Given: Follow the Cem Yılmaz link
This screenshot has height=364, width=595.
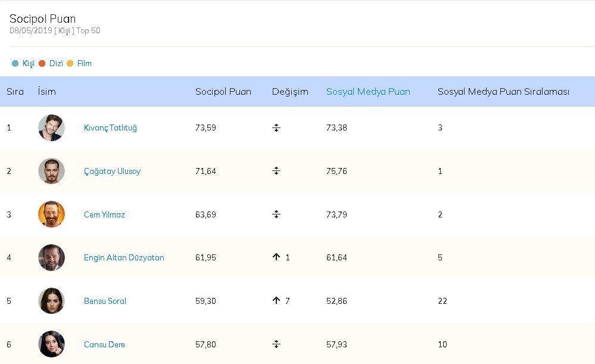Looking at the screenshot, I should tap(104, 214).
